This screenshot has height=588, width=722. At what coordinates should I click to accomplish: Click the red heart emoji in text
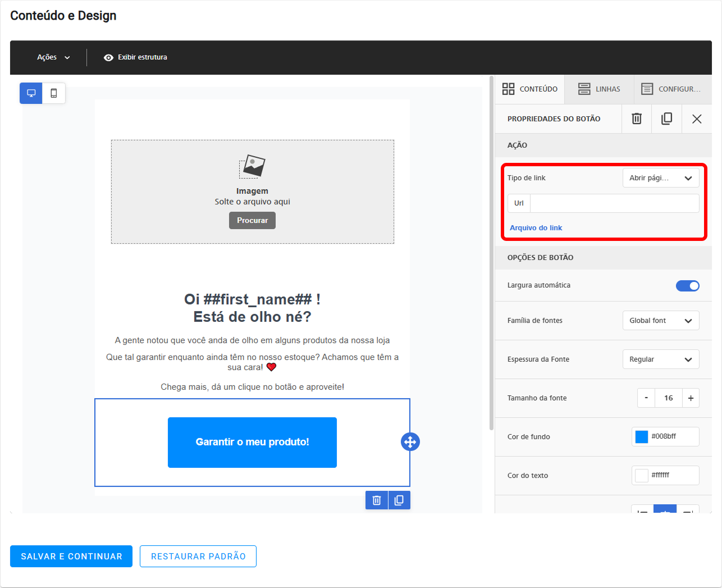tap(271, 367)
